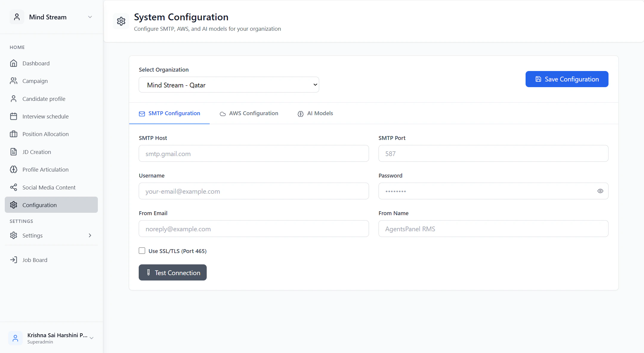The width and height of the screenshot is (644, 353).
Task: Click the Position Allocation briefcase icon
Action: [x=13, y=134]
